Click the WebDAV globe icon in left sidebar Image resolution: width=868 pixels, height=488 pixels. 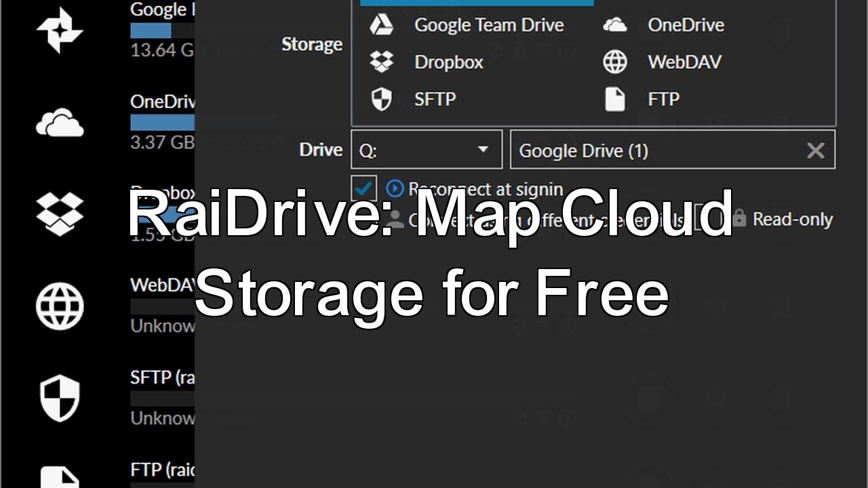(x=60, y=306)
